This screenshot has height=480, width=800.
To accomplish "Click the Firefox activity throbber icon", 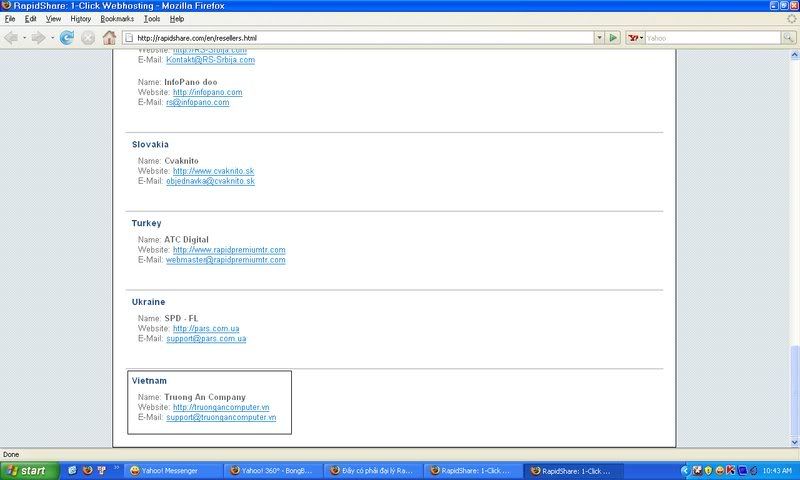I will [791, 19].
